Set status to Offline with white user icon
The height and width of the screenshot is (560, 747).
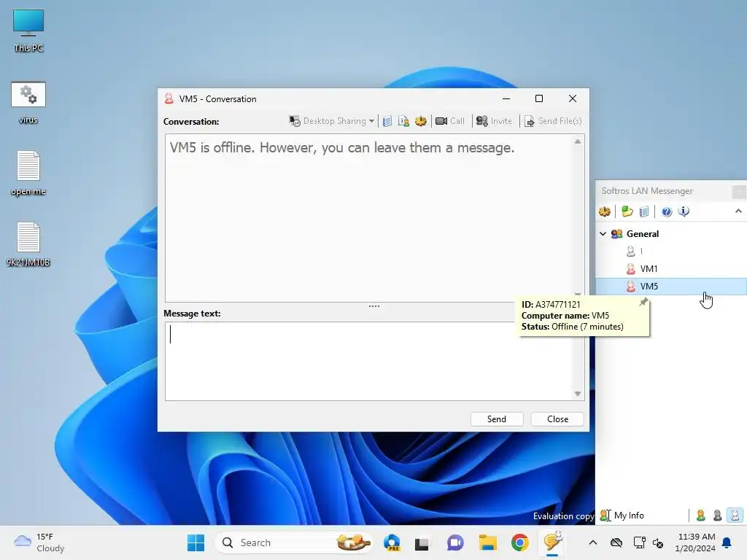735,516
